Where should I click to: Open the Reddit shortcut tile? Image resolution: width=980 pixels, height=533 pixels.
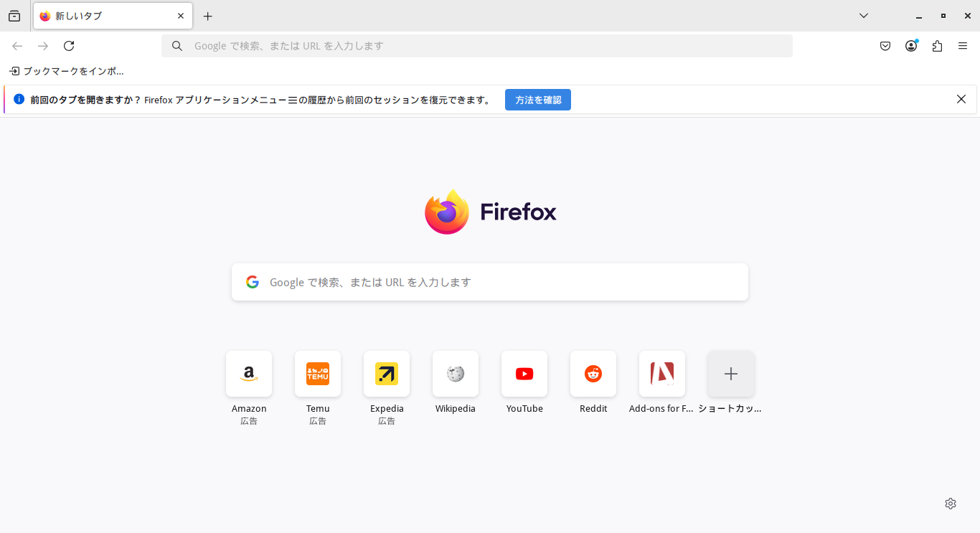(593, 374)
